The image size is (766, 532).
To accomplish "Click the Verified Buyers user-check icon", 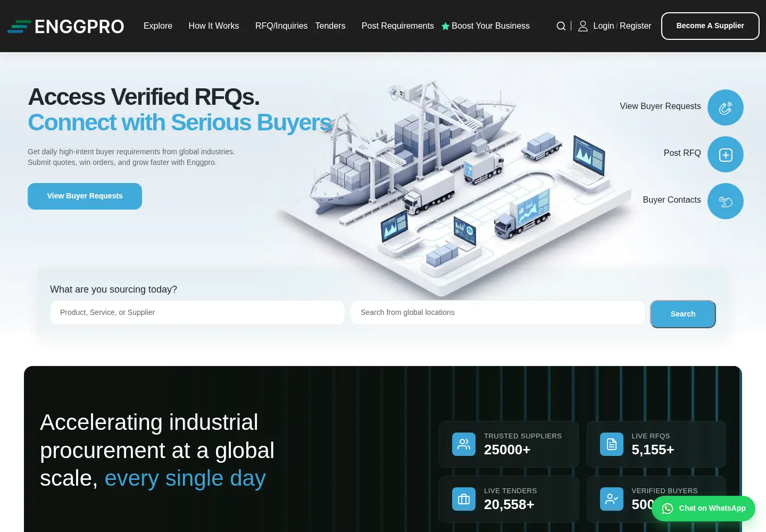I will pos(612,499).
